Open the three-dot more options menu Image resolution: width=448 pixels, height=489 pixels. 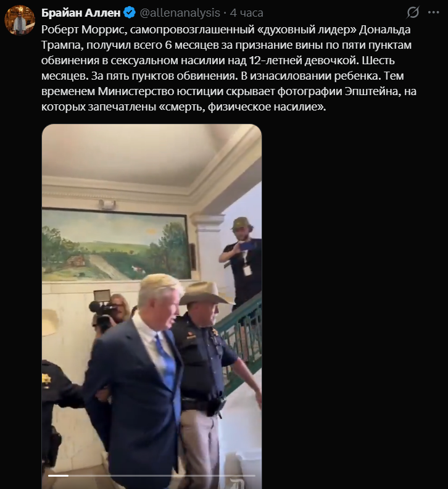434,12
